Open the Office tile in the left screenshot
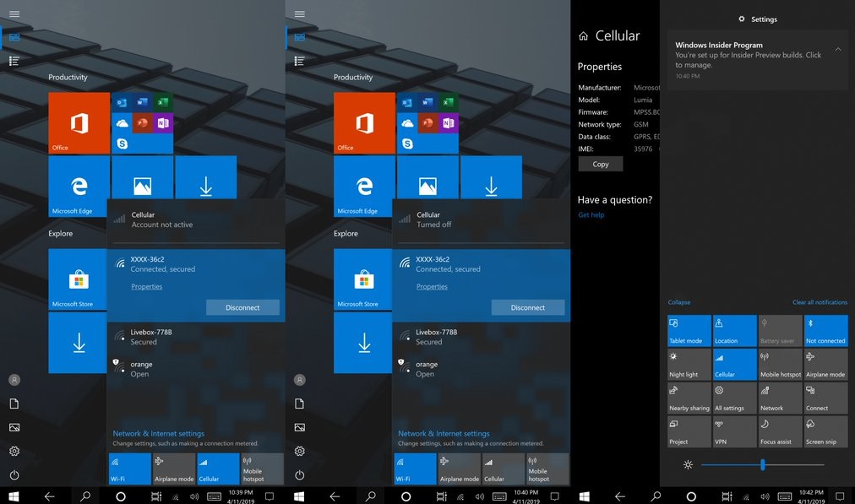Viewport: 855px width, 504px height. click(x=79, y=123)
